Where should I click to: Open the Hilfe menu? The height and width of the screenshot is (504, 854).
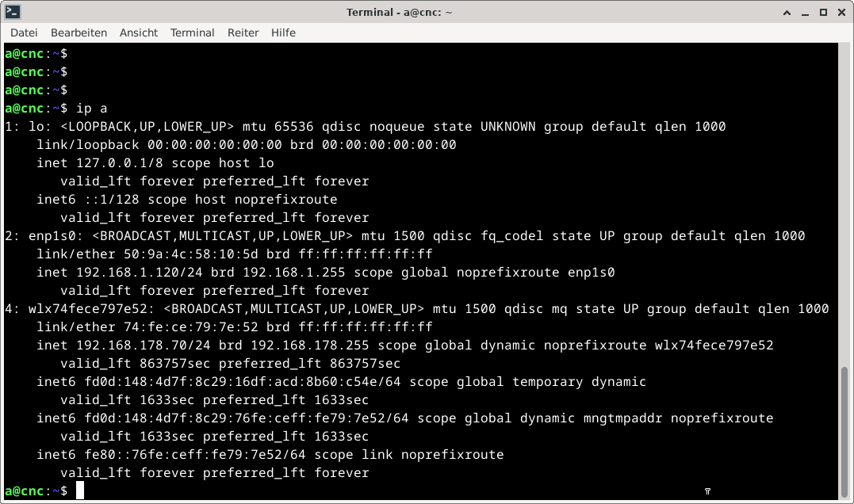(283, 32)
